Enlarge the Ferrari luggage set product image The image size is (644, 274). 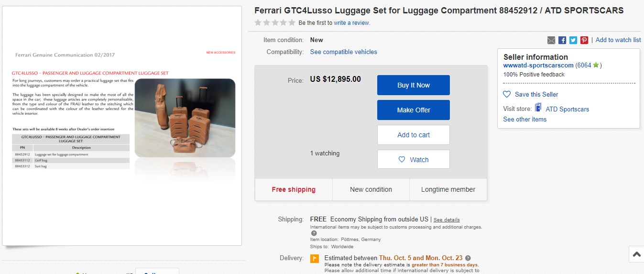click(x=122, y=125)
